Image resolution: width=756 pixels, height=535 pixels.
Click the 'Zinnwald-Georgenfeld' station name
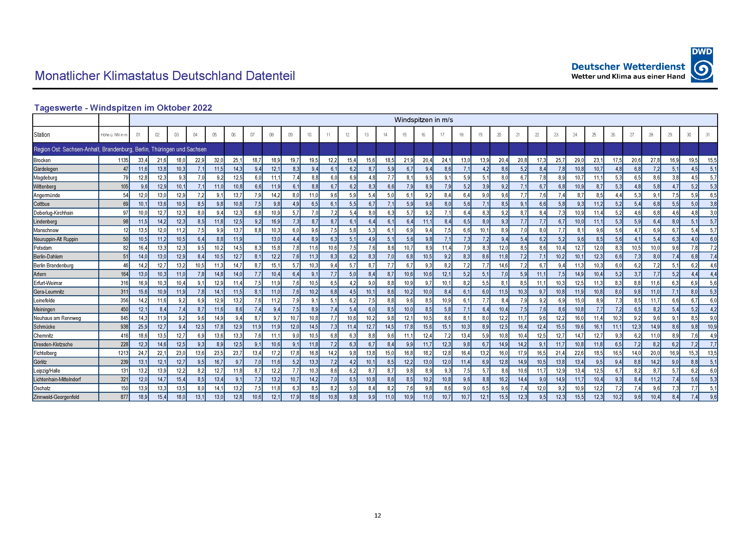click(56, 397)
